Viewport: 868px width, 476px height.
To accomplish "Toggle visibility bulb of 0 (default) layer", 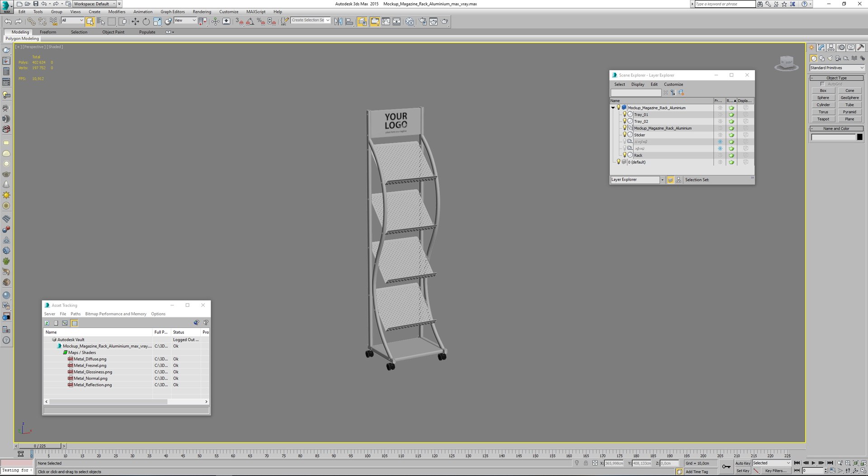I will 618,162.
